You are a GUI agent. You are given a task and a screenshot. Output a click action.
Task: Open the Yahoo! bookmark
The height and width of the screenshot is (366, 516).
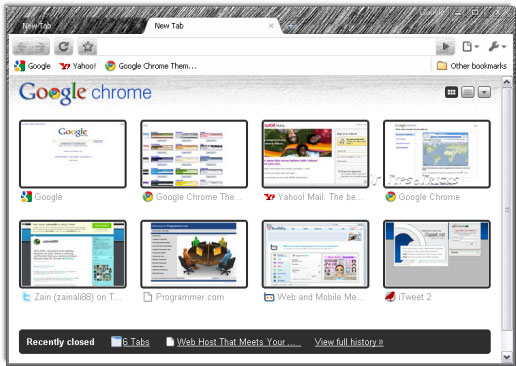pos(78,66)
